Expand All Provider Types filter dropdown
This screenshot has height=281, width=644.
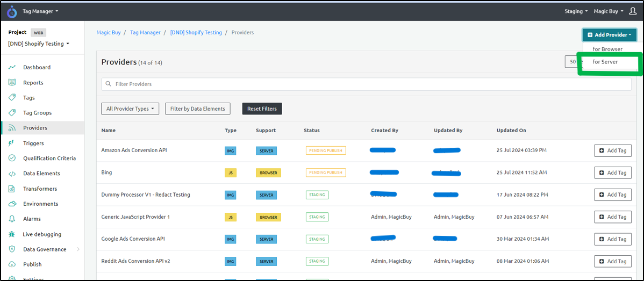coord(130,109)
